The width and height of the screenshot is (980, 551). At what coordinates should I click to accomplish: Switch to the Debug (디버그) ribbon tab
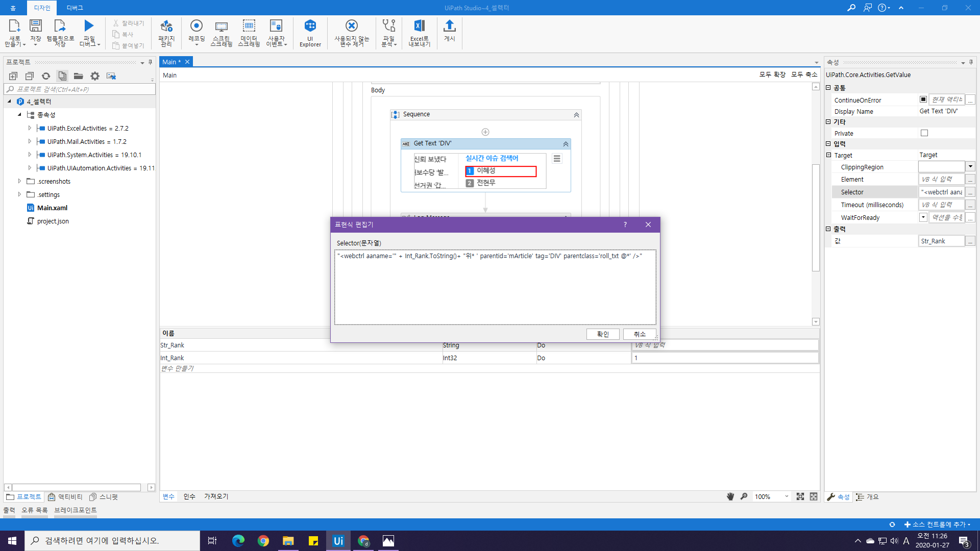(75, 8)
